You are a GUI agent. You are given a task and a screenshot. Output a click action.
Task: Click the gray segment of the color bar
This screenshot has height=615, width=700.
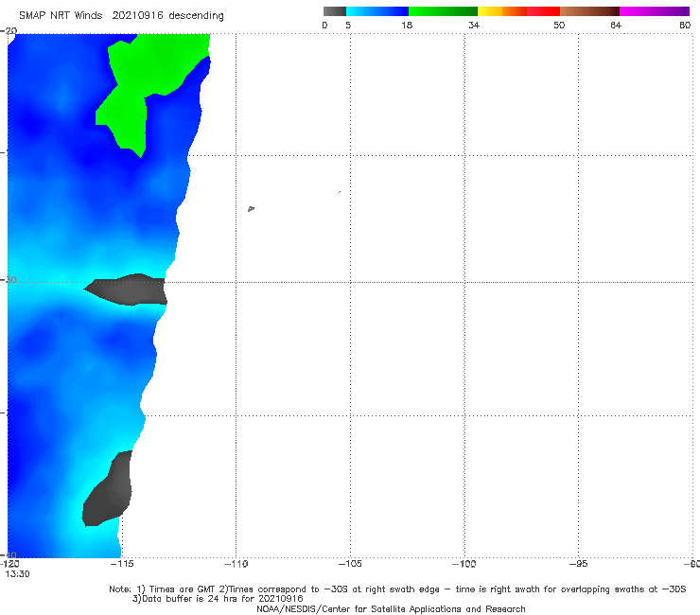[x=334, y=11]
